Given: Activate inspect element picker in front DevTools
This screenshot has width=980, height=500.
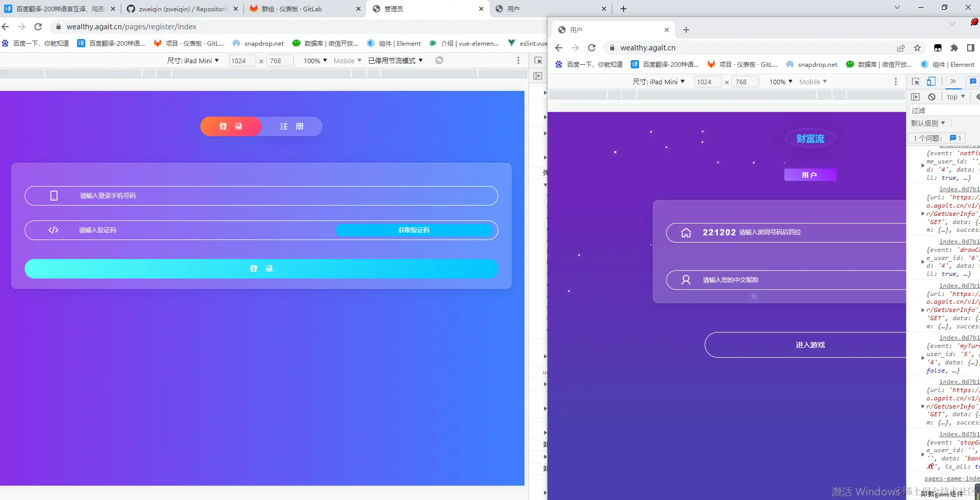Looking at the screenshot, I should pos(916,81).
